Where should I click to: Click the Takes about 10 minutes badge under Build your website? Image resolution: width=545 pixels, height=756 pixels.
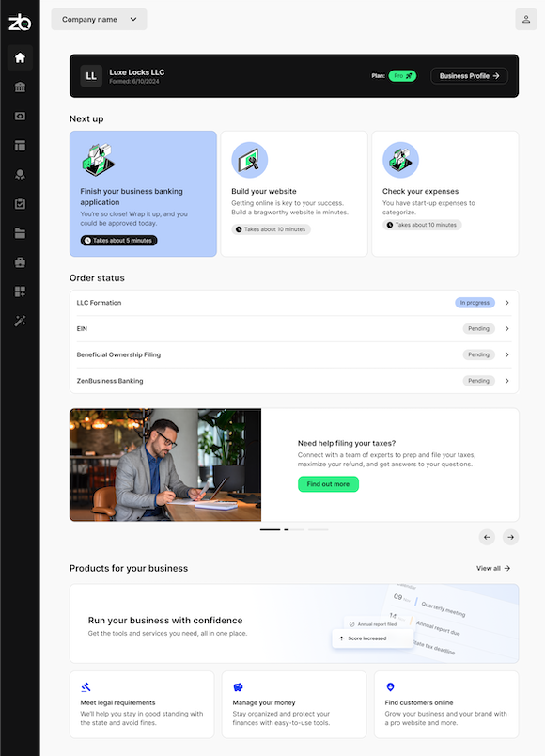coord(271,229)
